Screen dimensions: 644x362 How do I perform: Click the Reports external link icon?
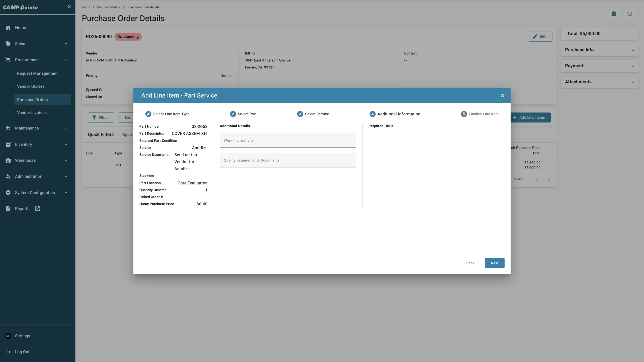[x=37, y=209]
